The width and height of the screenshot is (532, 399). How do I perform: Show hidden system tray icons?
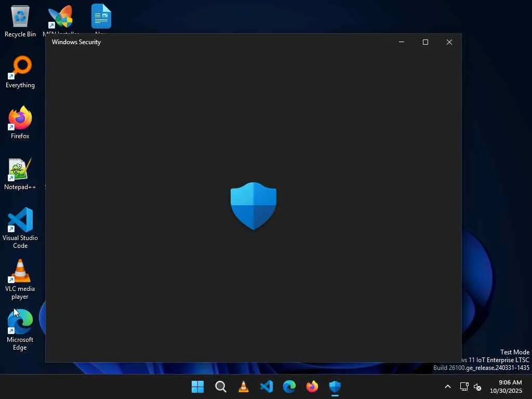[x=448, y=387]
